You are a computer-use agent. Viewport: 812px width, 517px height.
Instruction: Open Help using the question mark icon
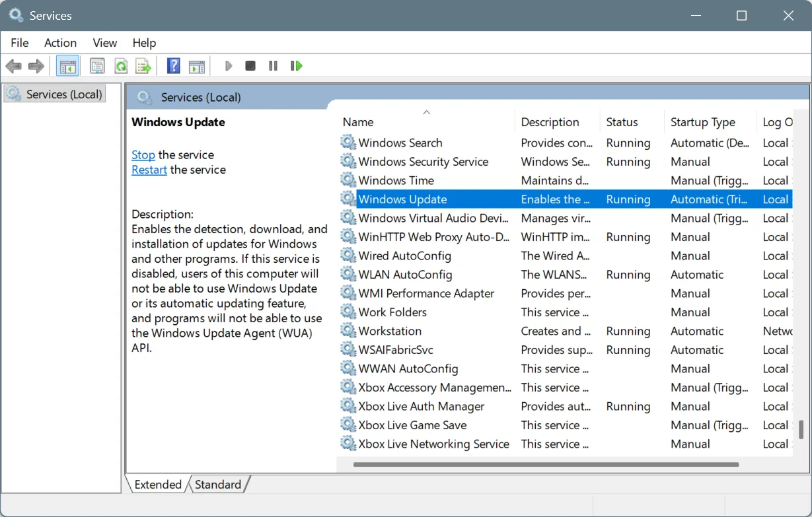tap(172, 65)
